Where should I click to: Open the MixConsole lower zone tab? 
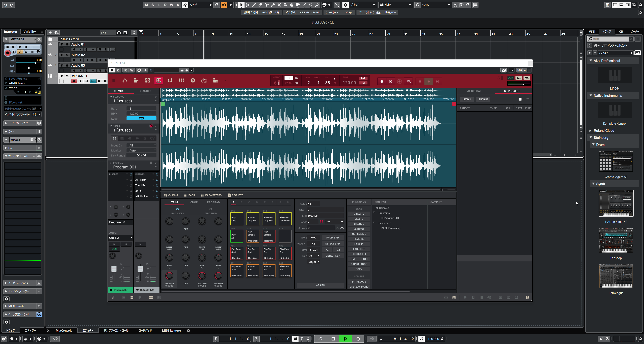tap(64, 330)
